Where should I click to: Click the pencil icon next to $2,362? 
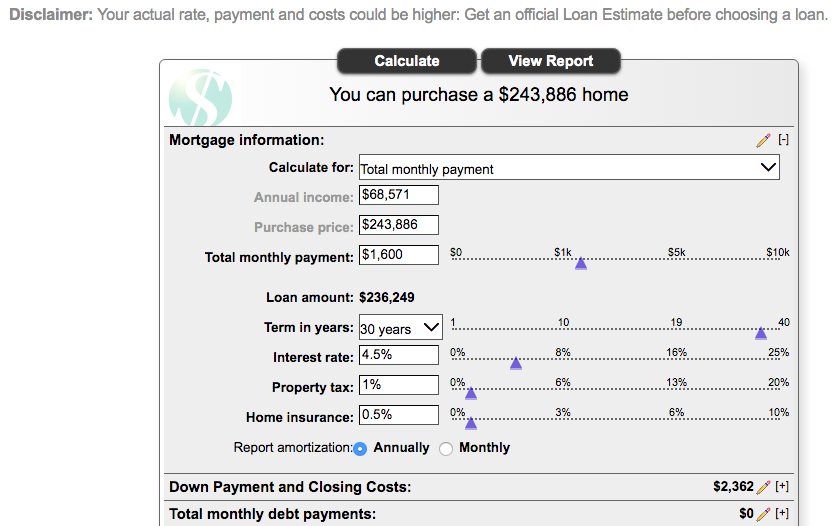pyautogui.click(x=763, y=487)
